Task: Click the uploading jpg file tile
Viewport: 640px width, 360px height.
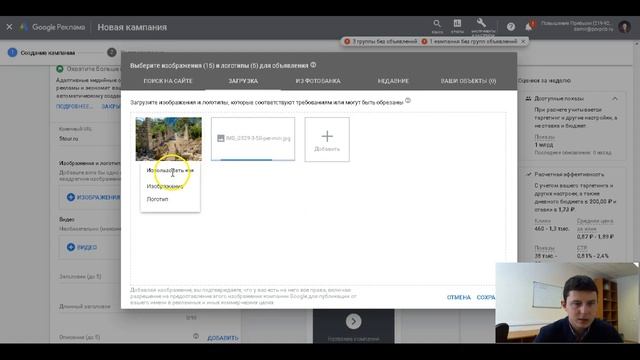Action: point(253,139)
